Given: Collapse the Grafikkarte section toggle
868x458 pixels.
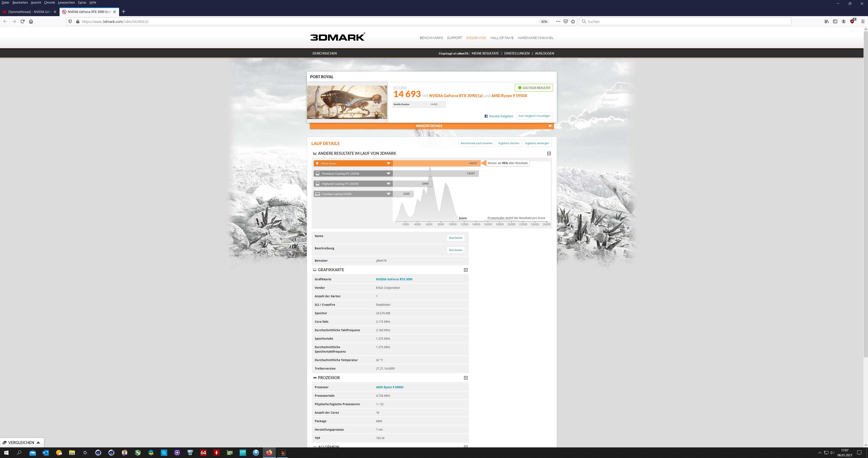Looking at the screenshot, I should point(466,270).
